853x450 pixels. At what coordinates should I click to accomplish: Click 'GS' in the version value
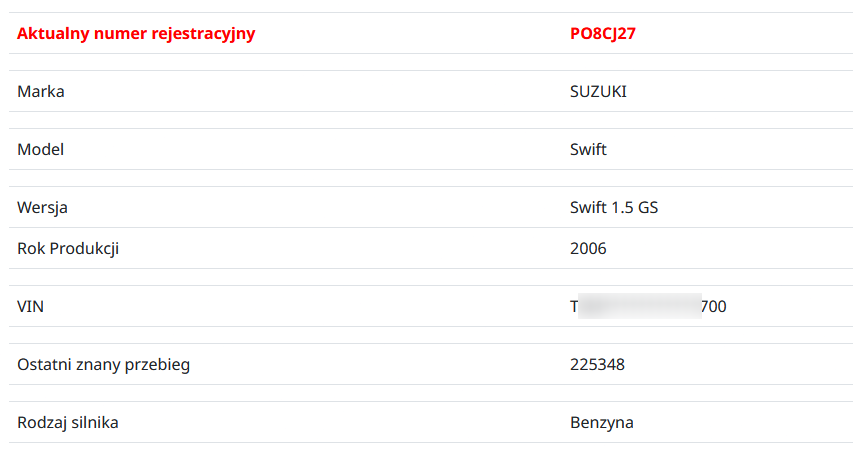(648, 207)
